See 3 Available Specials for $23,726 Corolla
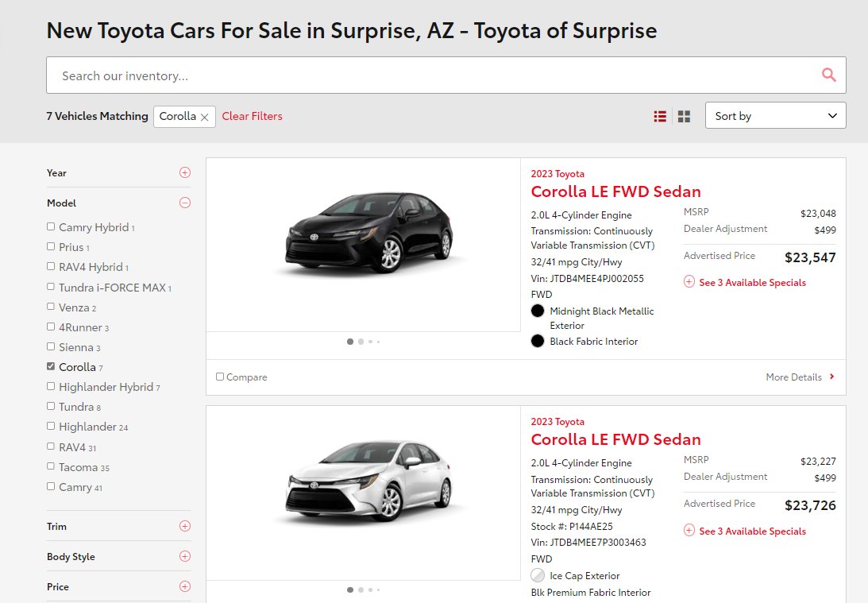Viewport: 868px width, 603px height. 745,531
